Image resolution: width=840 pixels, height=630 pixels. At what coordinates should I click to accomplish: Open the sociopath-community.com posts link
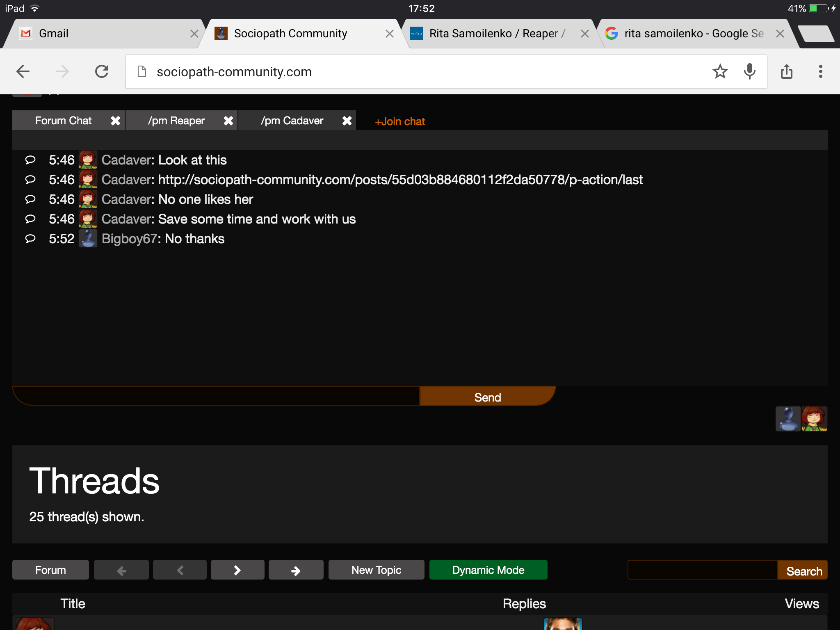(x=400, y=180)
